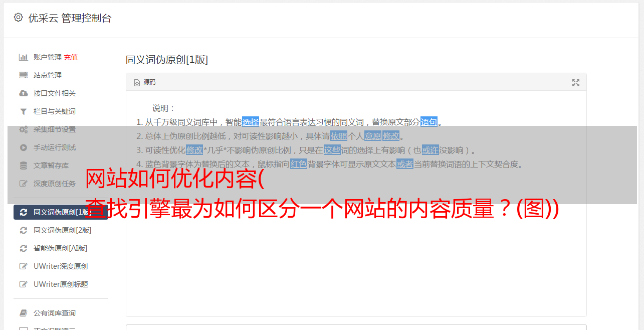Open UWriter原创标题 in sidebar
Viewport: 644px width, 330px height.
coord(61,284)
